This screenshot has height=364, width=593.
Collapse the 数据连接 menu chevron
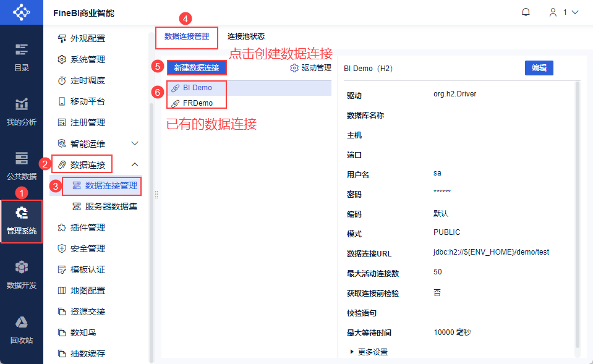pyautogui.click(x=135, y=164)
